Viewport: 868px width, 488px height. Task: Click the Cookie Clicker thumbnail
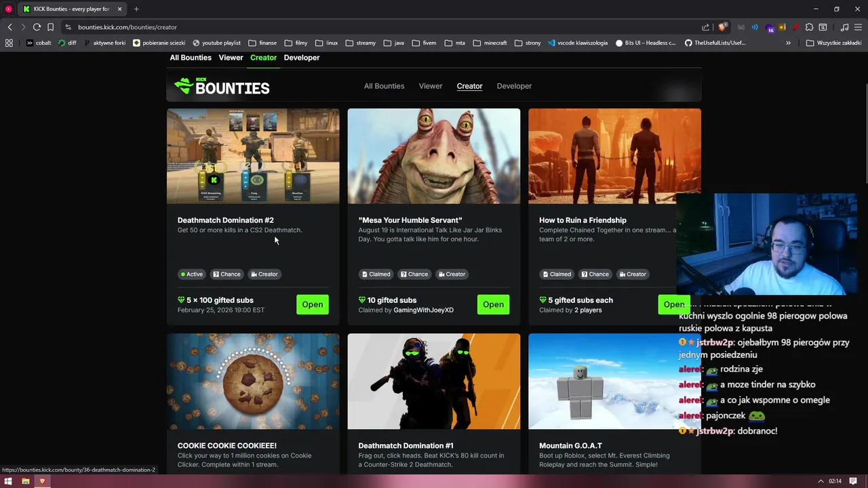click(x=253, y=381)
